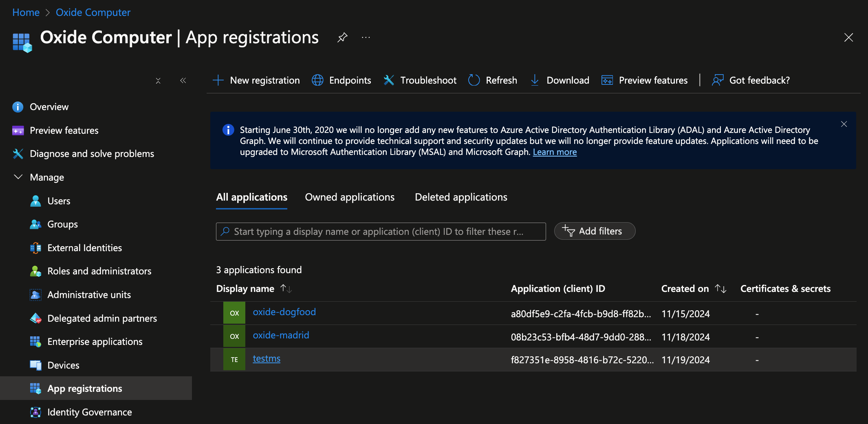Click the Got feedback person icon

pyautogui.click(x=718, y=80)
